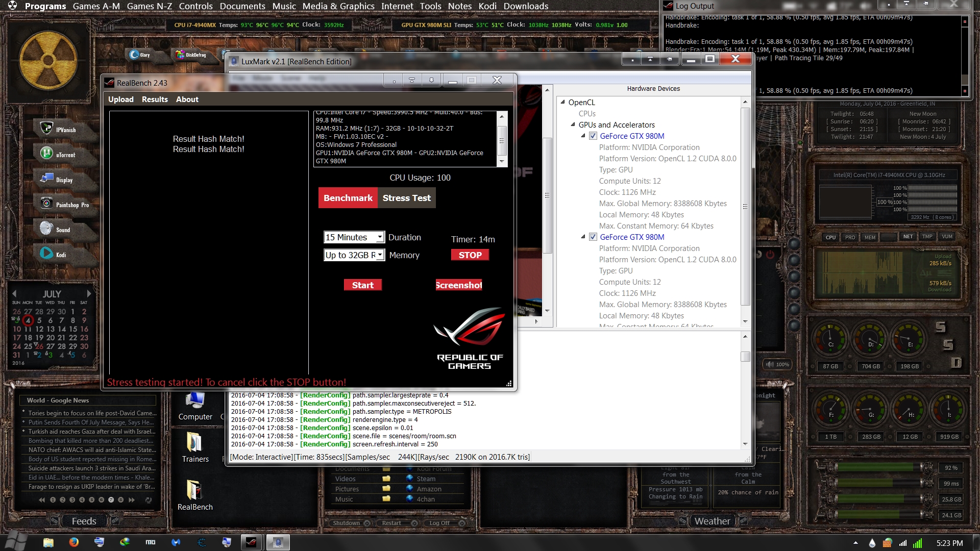
Task: Toggle the VUM monitor button
Action: (x=947, y=237)
